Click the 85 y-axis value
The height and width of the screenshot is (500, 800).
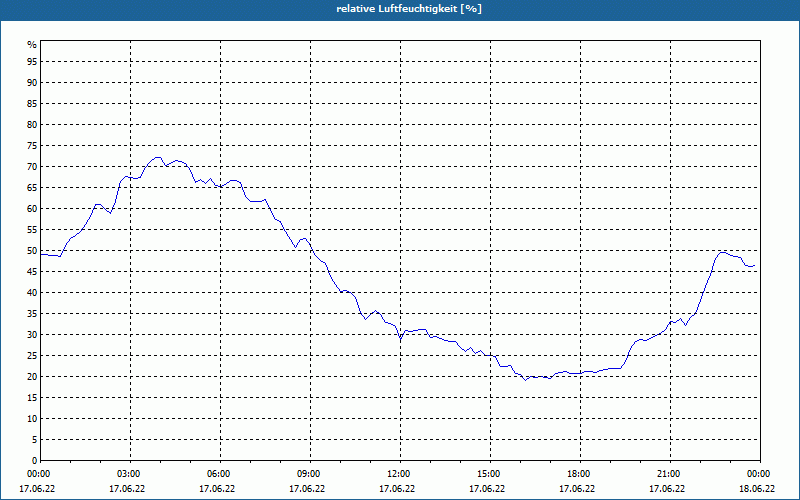[32, 104]
